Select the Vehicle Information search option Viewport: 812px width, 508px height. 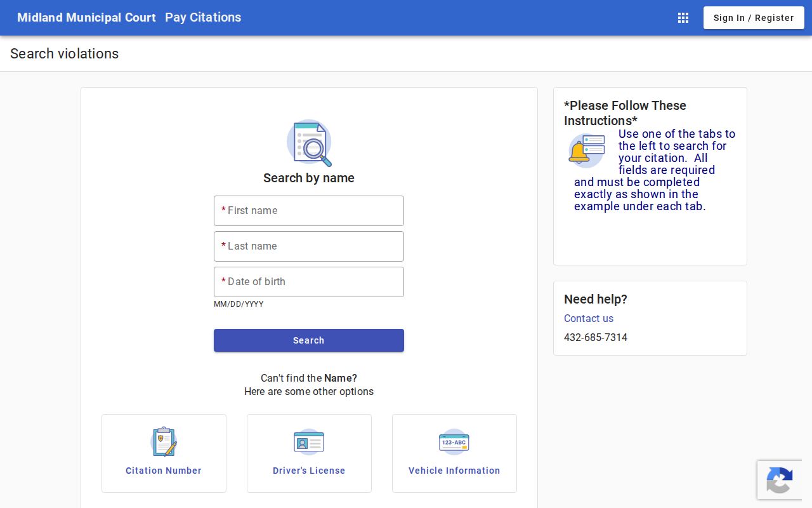[x=454, y=453]
